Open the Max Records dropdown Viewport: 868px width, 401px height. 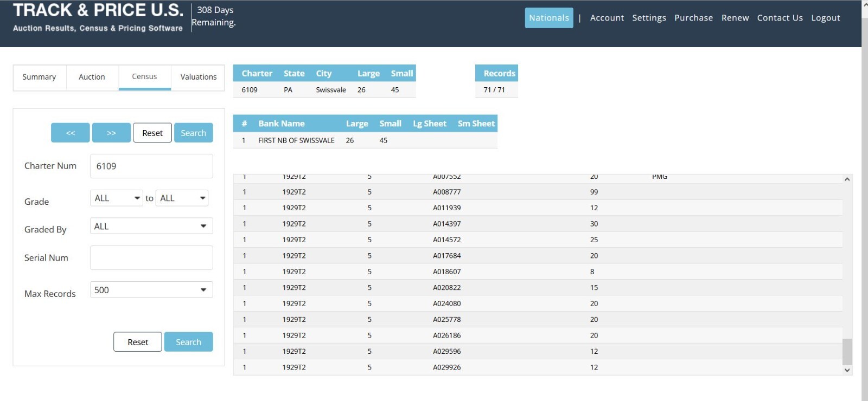click(151, 290)
